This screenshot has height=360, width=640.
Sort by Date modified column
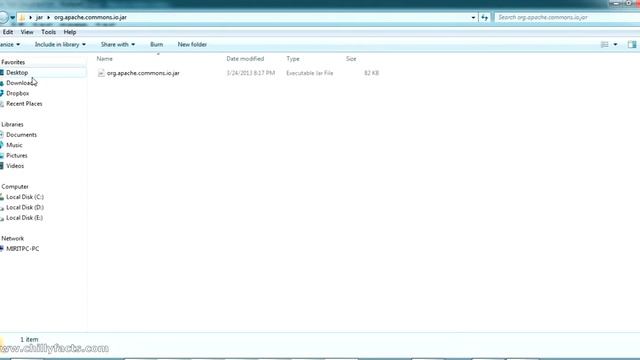pyautogui.click(x=245, y=59)
